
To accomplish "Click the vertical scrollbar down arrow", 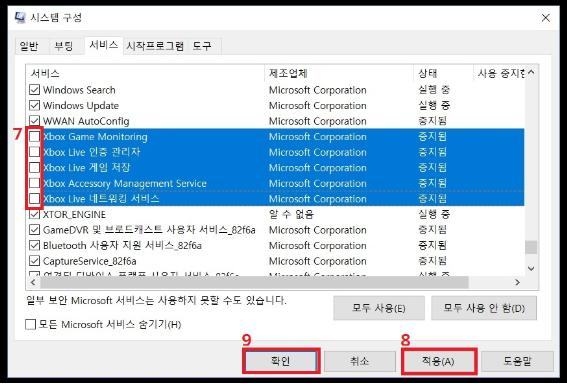I will click(x=531, y=268).
